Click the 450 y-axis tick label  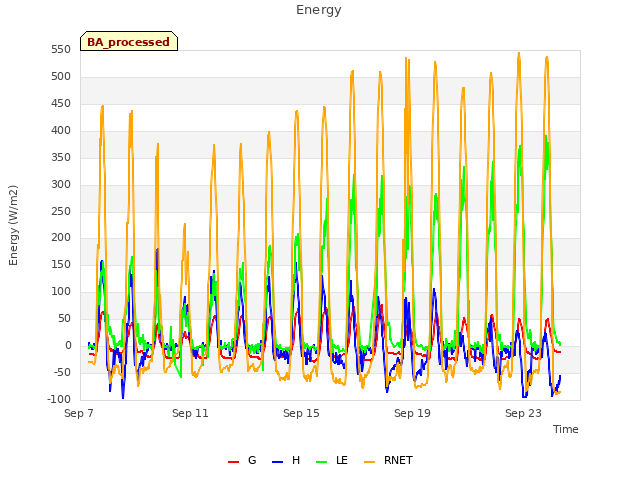tap(61, 104)
